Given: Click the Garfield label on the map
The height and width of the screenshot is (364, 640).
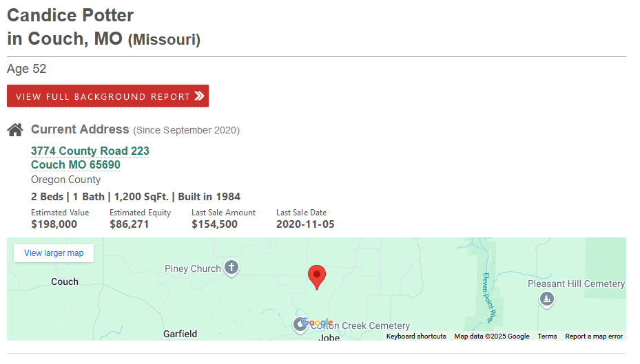Looking at the screenshot, I should point(180,334).
